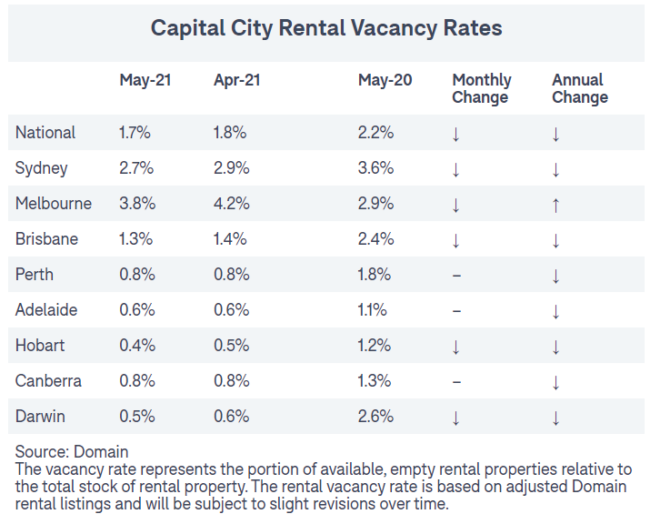Click the Sydney annual change down arrow

click(x=556, y=169)
